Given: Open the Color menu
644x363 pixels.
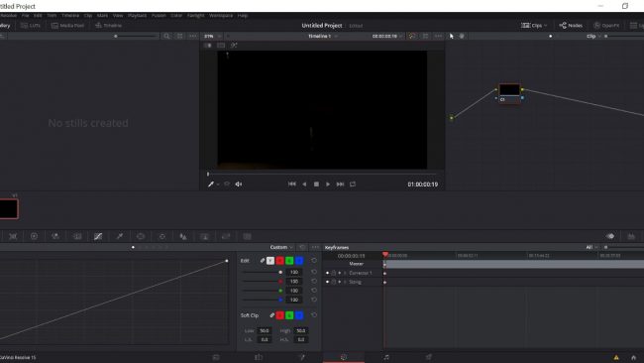Looking at the screenshot, I should (176, 15).
